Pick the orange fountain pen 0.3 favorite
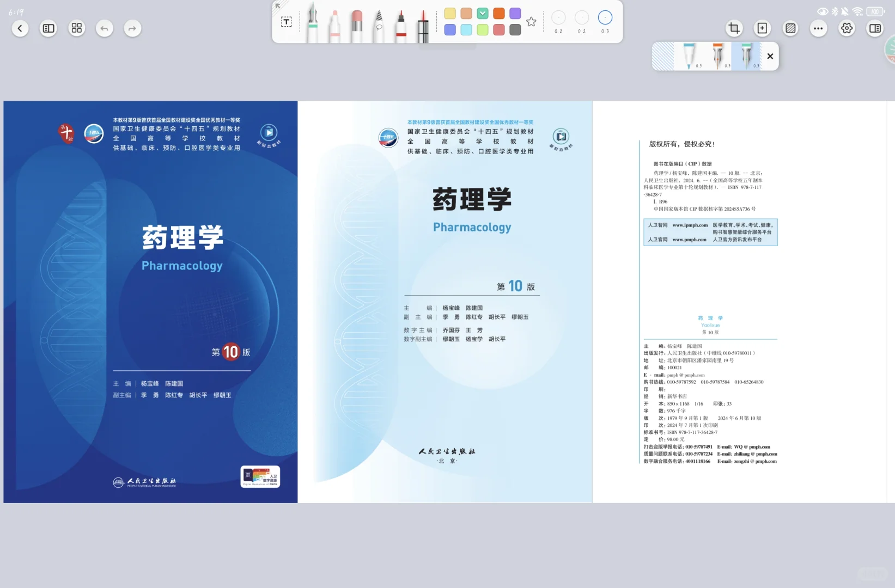The image size is (895, 588). point(718,56)
